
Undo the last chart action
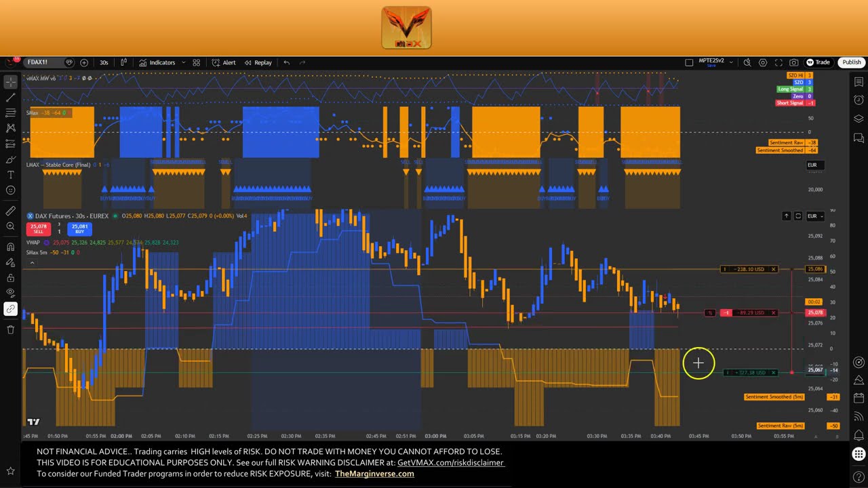click(x=287, y=62)
